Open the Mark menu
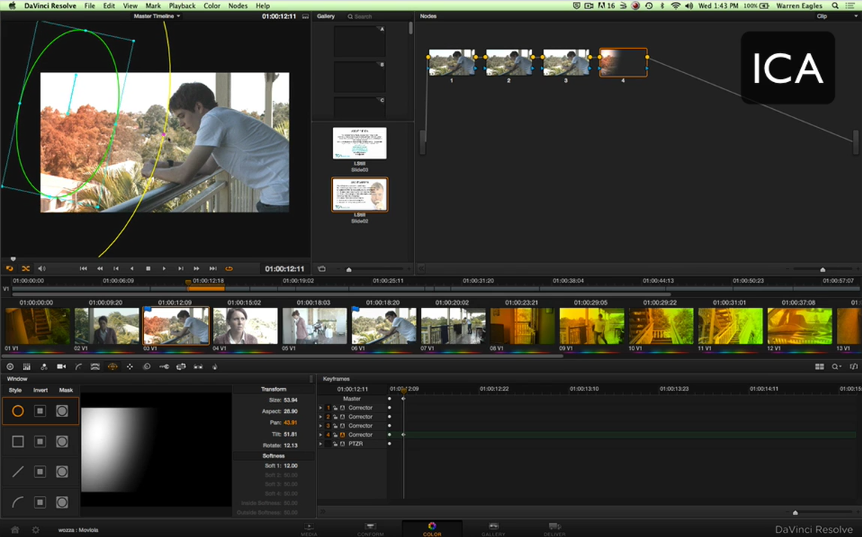Viewport: 862px width, 537px height. click(153, 5)
